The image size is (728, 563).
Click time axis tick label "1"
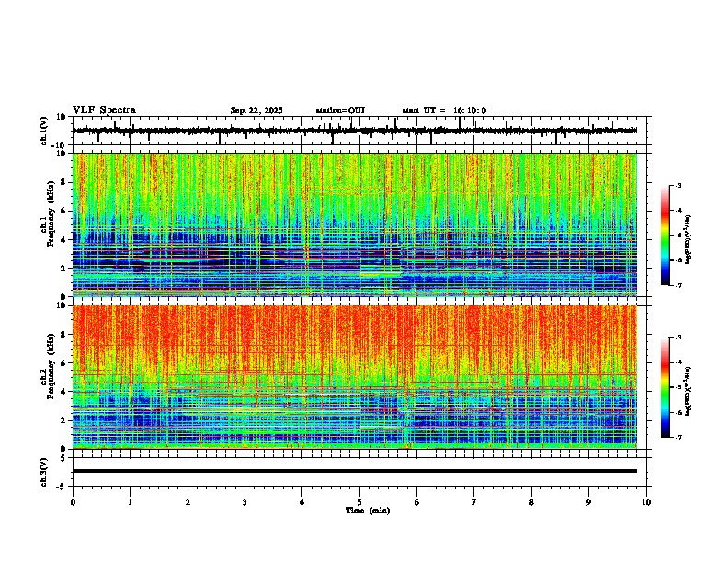tap(130, 502)
